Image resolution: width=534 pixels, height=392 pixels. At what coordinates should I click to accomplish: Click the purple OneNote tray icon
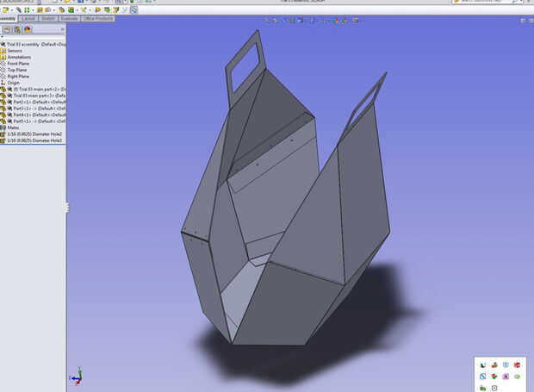pos(506,376)
